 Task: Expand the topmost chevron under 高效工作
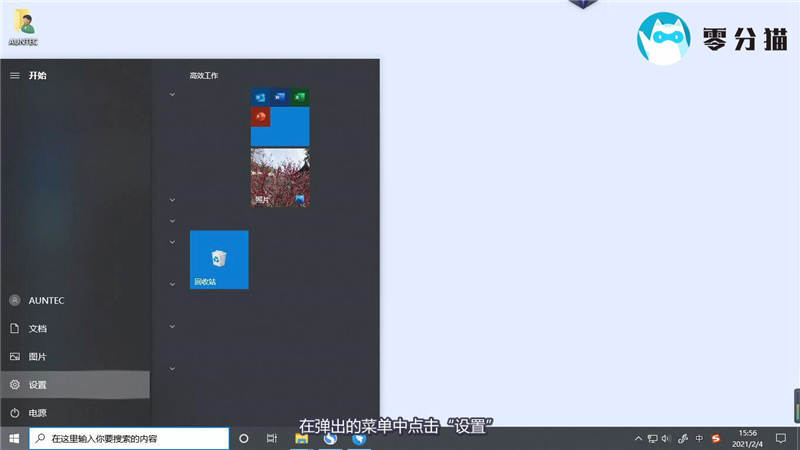[172, 95]
